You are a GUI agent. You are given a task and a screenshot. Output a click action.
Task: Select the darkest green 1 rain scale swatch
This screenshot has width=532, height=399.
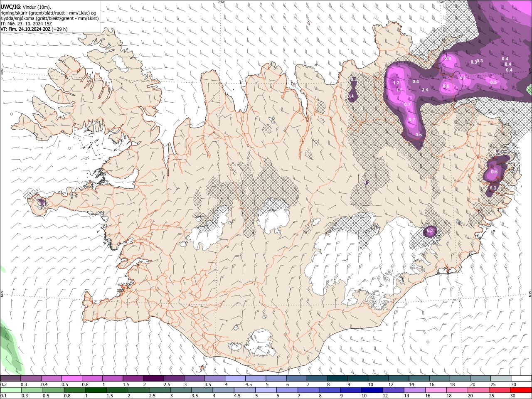click(x=96, y=390)
